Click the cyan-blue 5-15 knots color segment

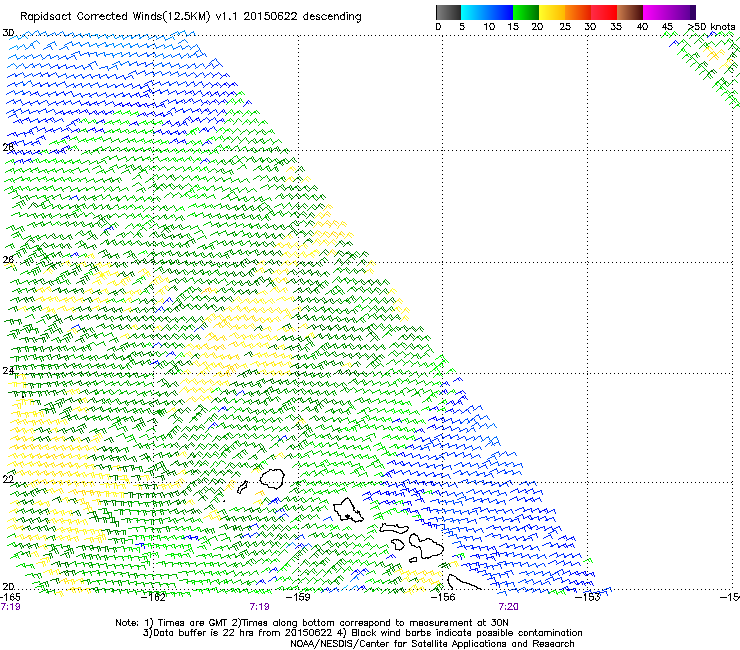click(x=487, y=12)
